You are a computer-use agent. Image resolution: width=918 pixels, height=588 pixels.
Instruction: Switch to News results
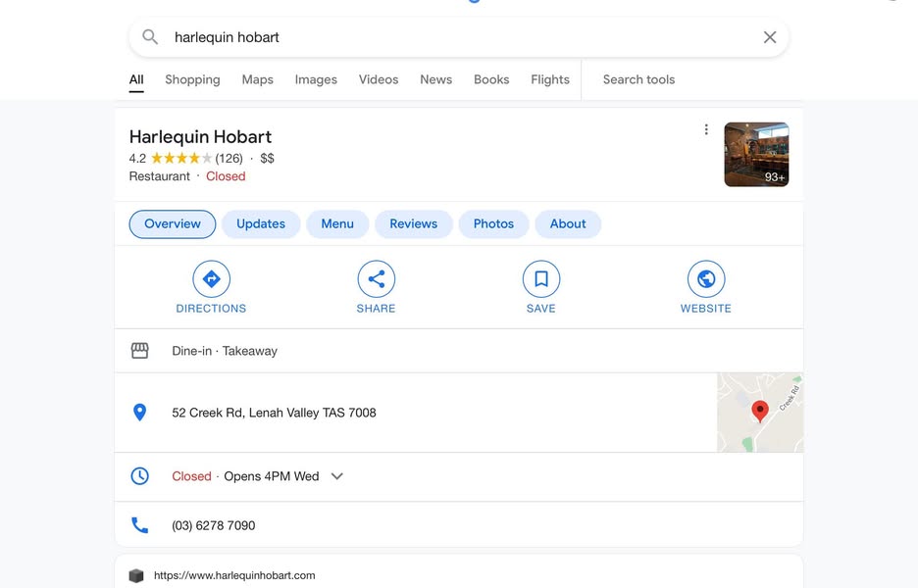436,79
